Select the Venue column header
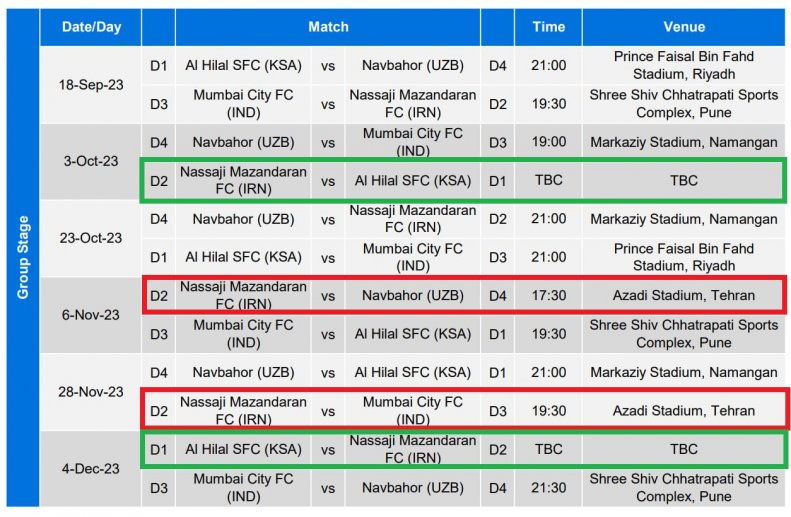The image size is (791, 517). tap(684, 27)
